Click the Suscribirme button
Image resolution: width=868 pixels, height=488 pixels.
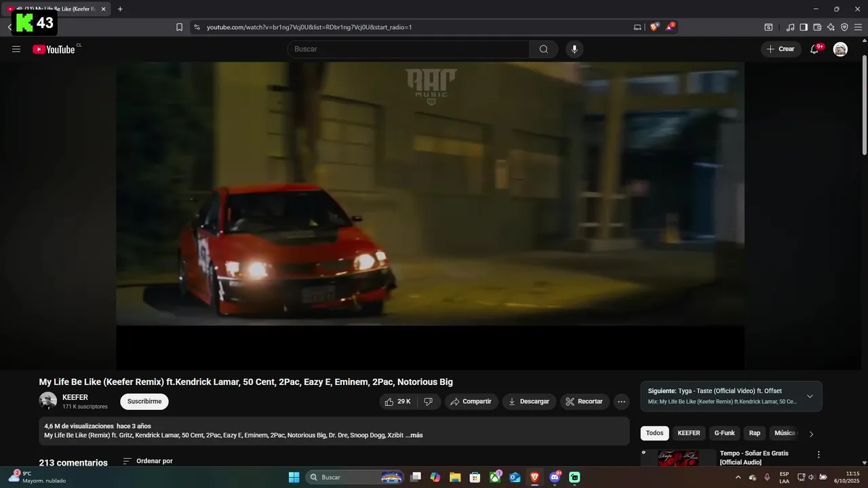144,401
